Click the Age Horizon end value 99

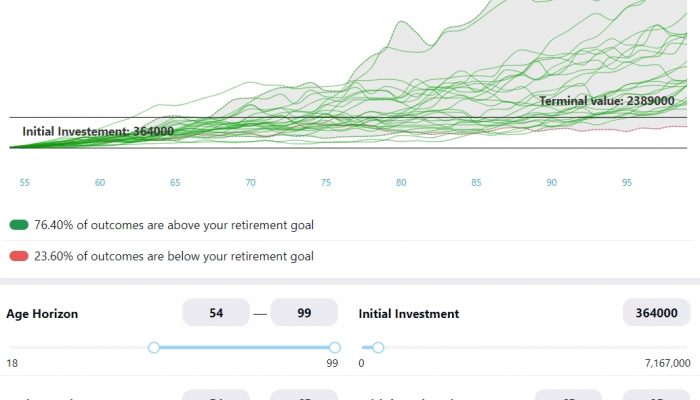tap(304, 313)
